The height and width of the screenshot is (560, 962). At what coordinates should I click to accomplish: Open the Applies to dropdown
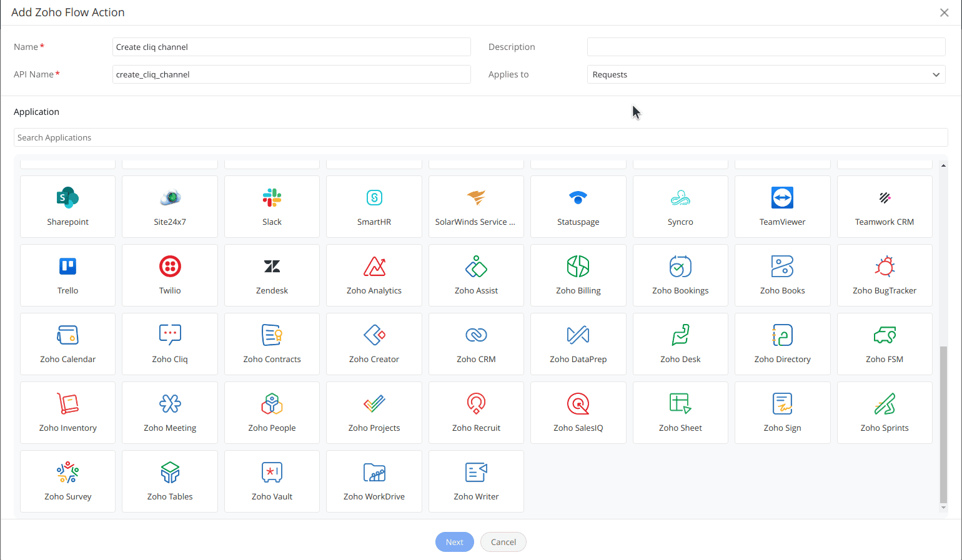point(766,74)
